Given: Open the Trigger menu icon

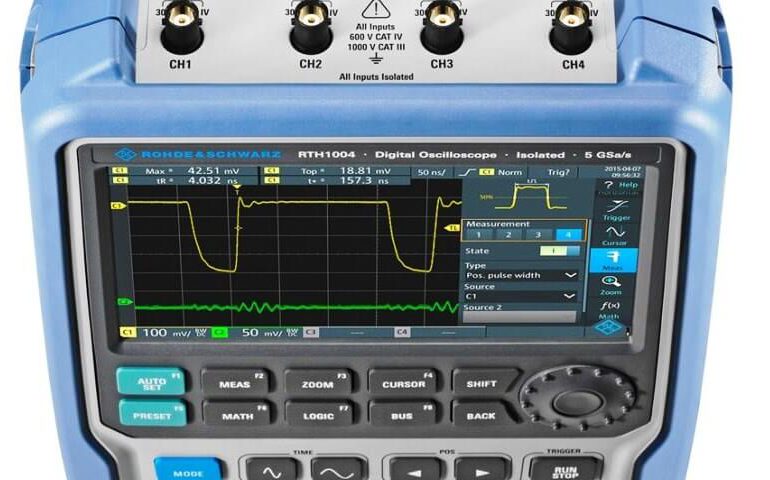Looking at the screenshot, I should (x=616, y=211).
